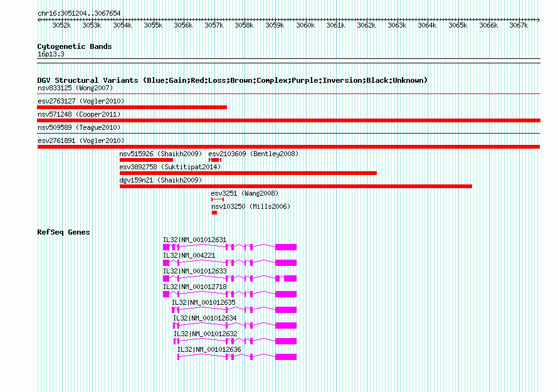Click the Cytogenetic Bands track title

[75, 46]
